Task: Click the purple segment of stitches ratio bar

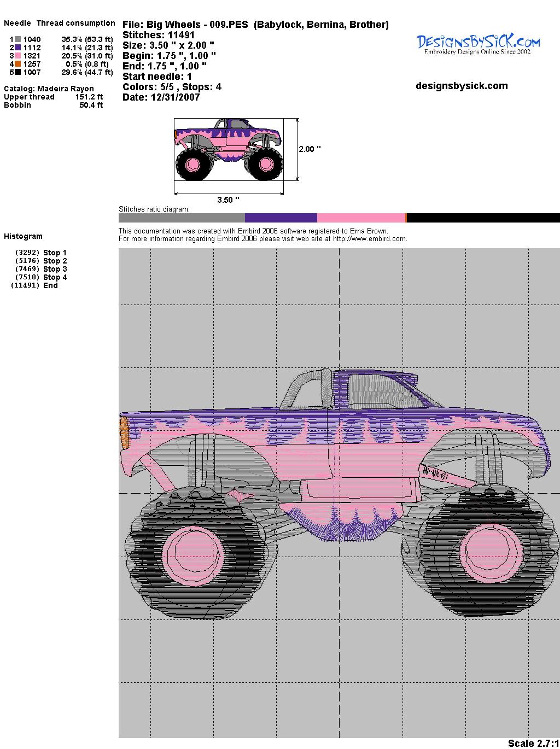Action: (281, 218)
